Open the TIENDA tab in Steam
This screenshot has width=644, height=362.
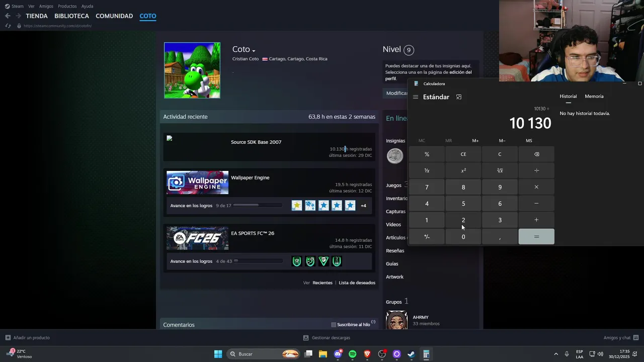(x=37, y=16)
